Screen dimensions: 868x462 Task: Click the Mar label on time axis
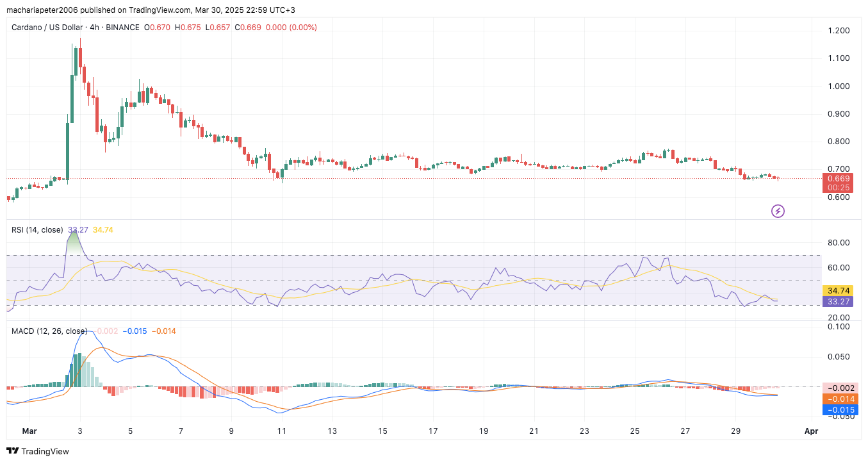pos(29,431)
